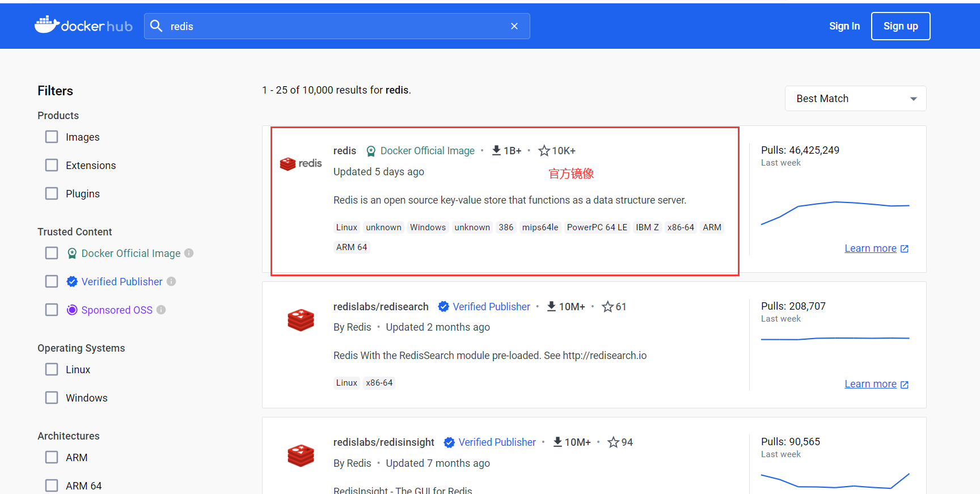Click the Linux tag on the redis result

pyautogui.click(x=347, y=227)
